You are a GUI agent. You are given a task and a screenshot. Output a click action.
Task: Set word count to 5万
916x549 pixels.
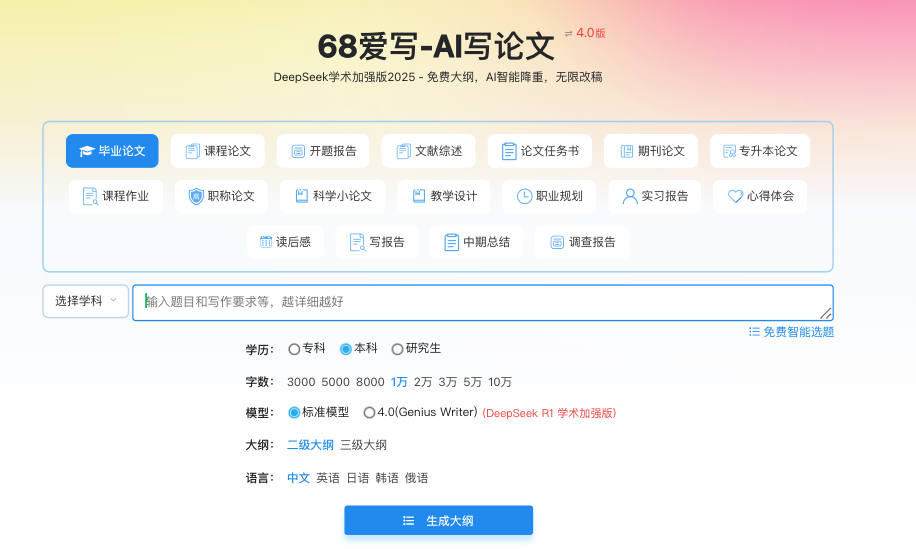[473, 382]
